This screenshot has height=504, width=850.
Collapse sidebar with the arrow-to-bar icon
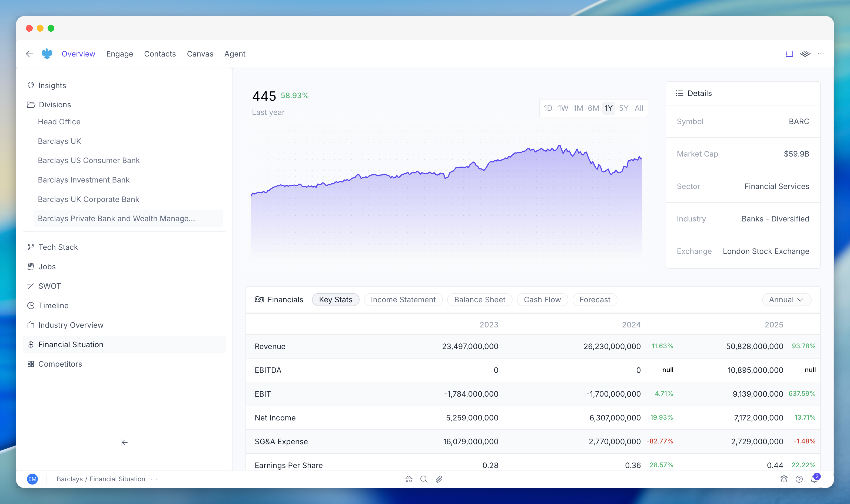tap(124, 442)
